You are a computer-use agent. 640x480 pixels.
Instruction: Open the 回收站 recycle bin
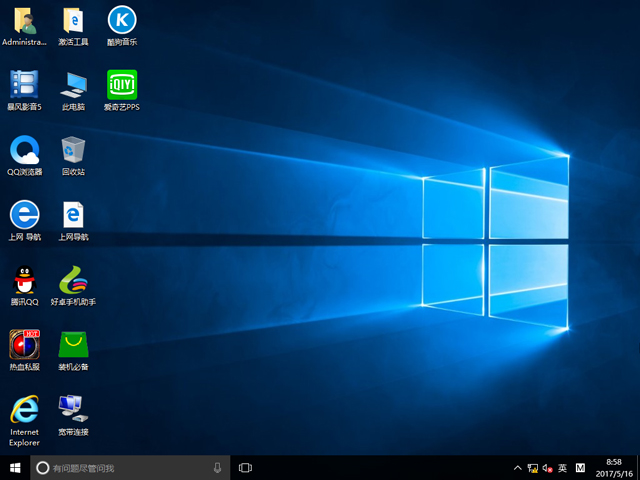73,150
